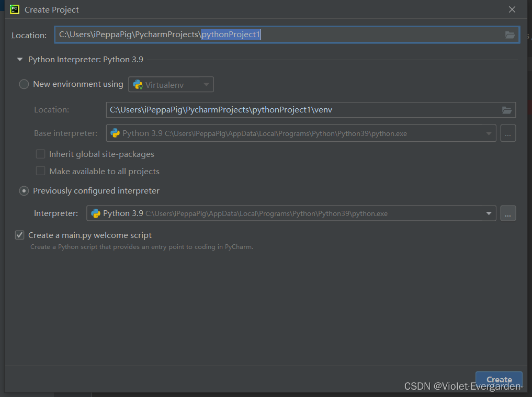The image size is (532, 397).
Task: Click the Interpreter: label
Action: click(x=56, y=213)
